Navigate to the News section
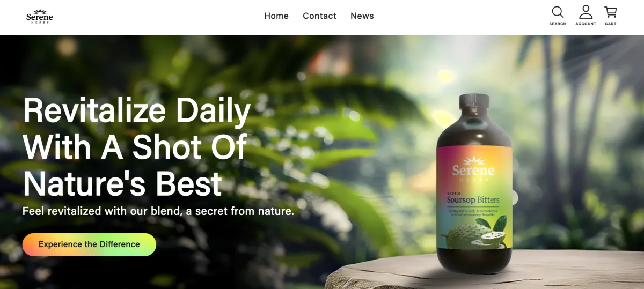 tap(362, 16)
